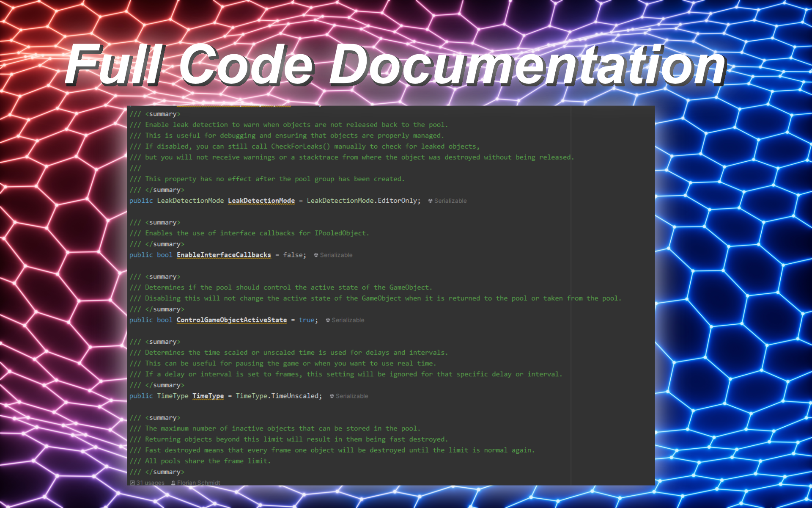Click the LeakDetectionMode field name
This screenshot has height=508, width=812.
coord(261,201)
